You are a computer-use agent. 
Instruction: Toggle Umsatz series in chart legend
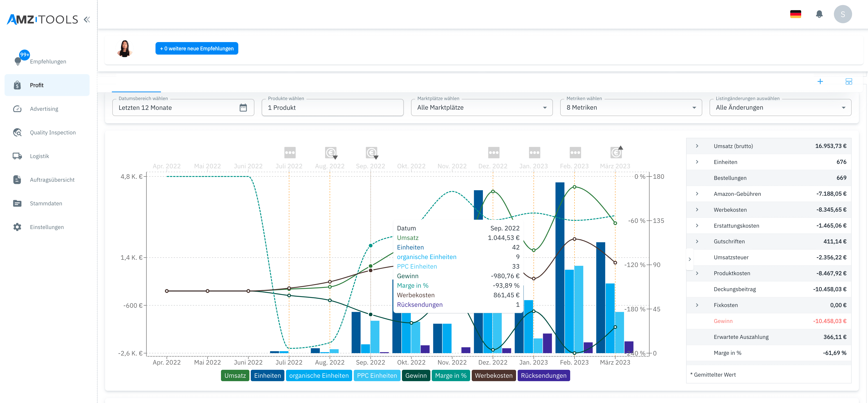coord(235,375)
